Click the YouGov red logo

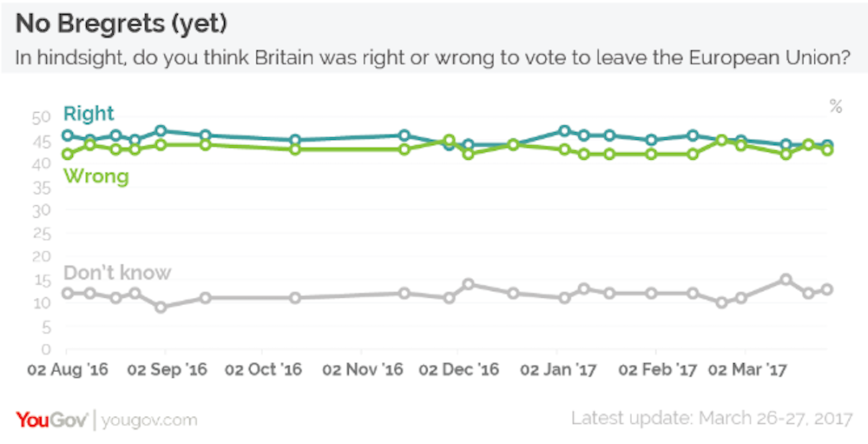(51, 420)
